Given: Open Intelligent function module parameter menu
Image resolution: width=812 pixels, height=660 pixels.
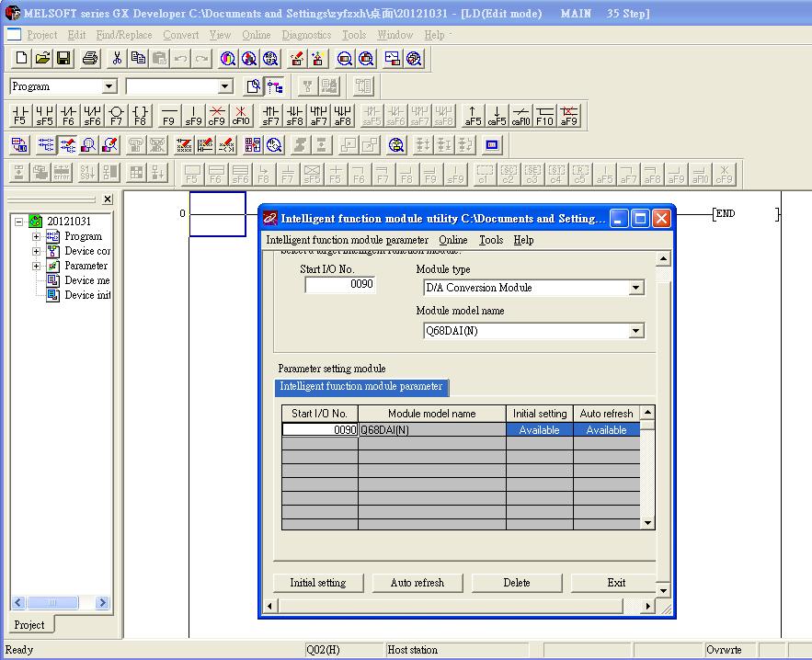Looking at the screenshot, I should (347, 240).
